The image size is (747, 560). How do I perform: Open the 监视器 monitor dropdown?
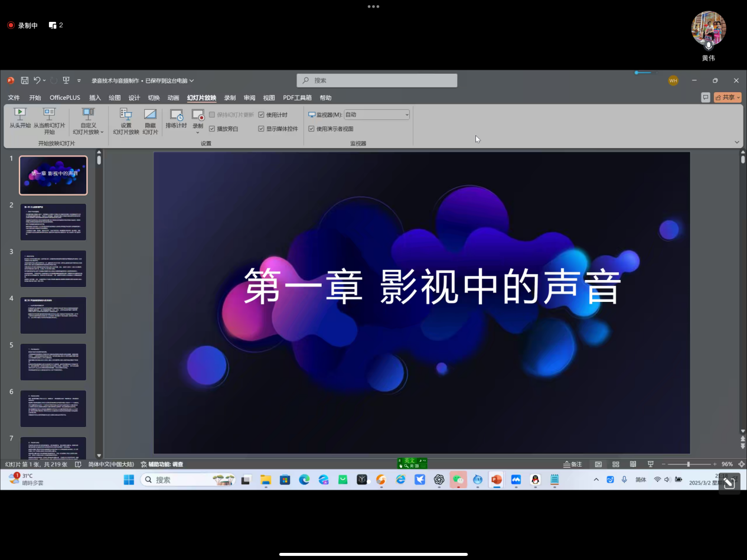point(377,115)
